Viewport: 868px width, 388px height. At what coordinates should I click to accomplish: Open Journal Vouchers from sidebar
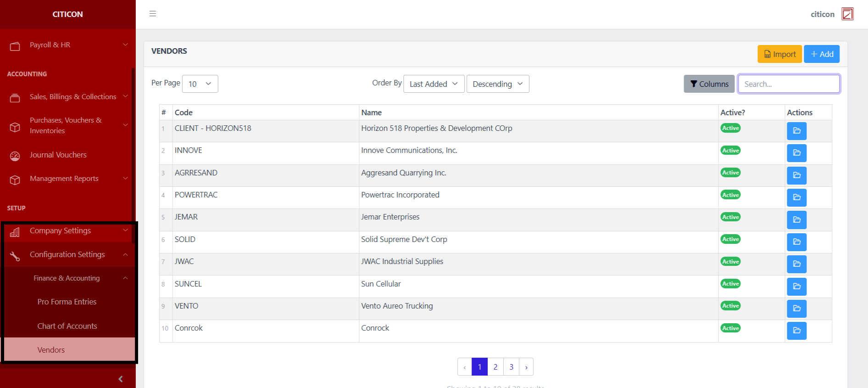(x=58, y=155)
